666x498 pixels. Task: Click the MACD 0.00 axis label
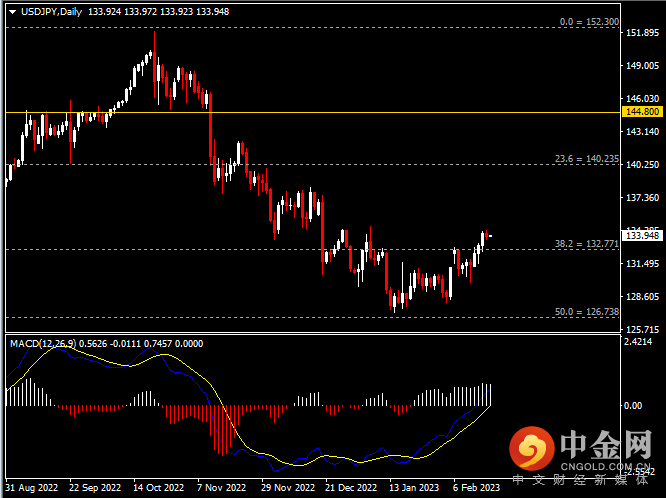coord(632,406)
